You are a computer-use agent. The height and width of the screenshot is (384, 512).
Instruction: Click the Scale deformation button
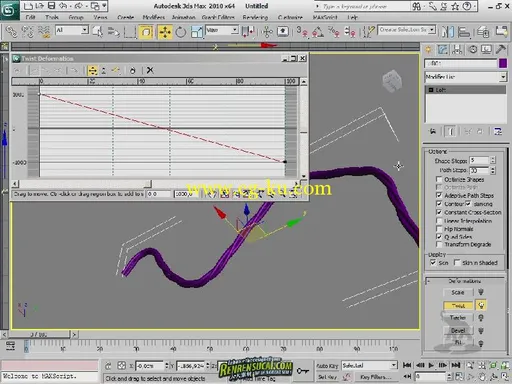click(458, 292)
